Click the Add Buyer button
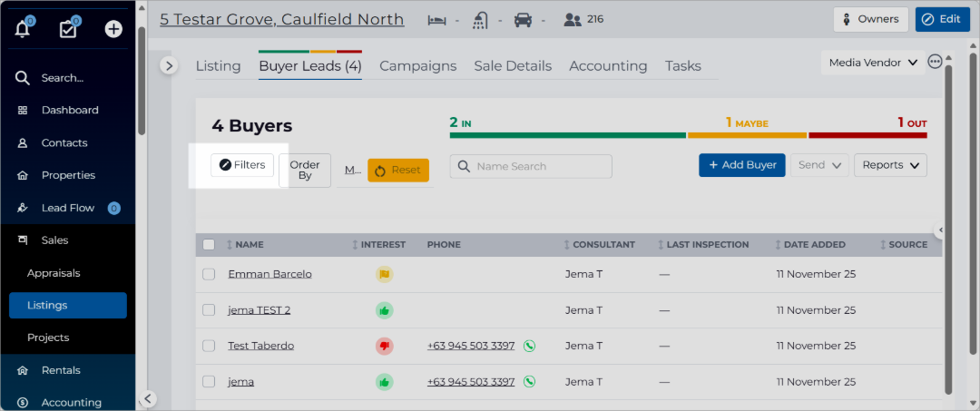The image size is (980, 411). point(742,165)
